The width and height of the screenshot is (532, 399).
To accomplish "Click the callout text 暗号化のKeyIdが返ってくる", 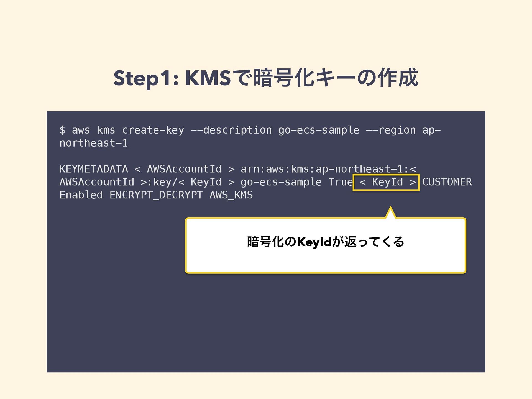I will tap(325, 242).
